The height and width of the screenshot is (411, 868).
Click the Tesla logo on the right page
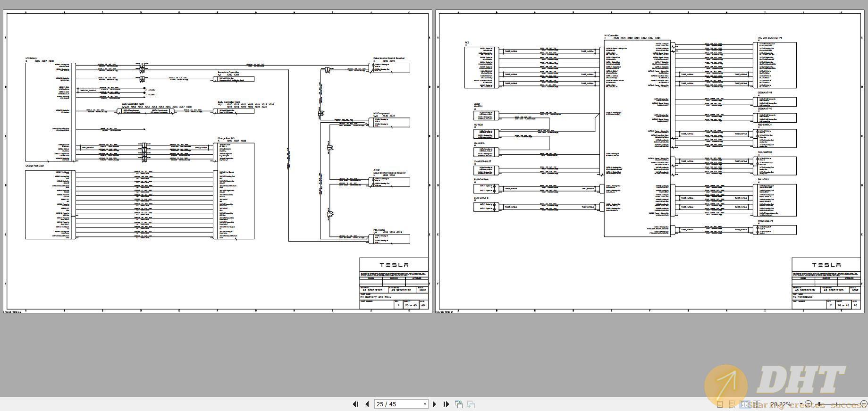tap(826, 265)
